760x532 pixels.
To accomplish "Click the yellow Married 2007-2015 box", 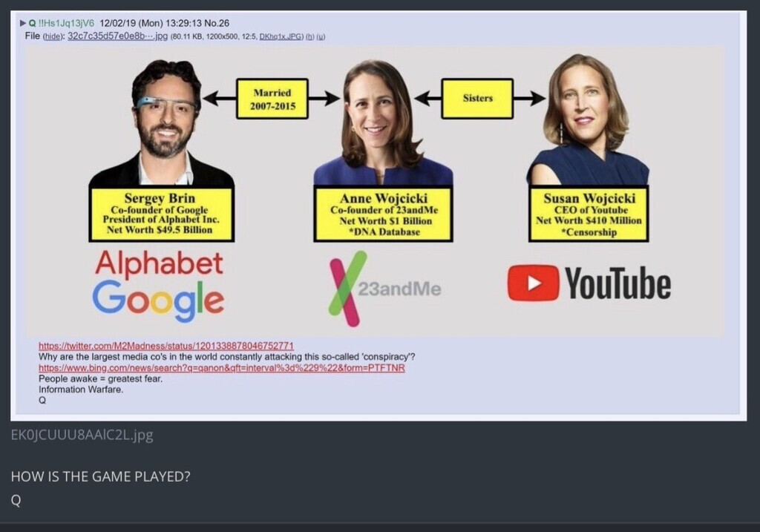I will coord(272,99).
